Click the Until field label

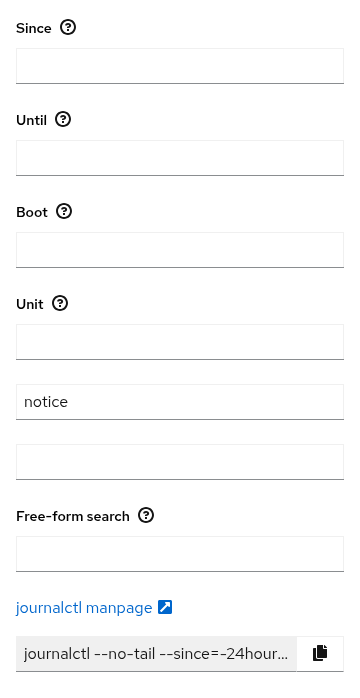pyautogui.click(x=31, y=120)
